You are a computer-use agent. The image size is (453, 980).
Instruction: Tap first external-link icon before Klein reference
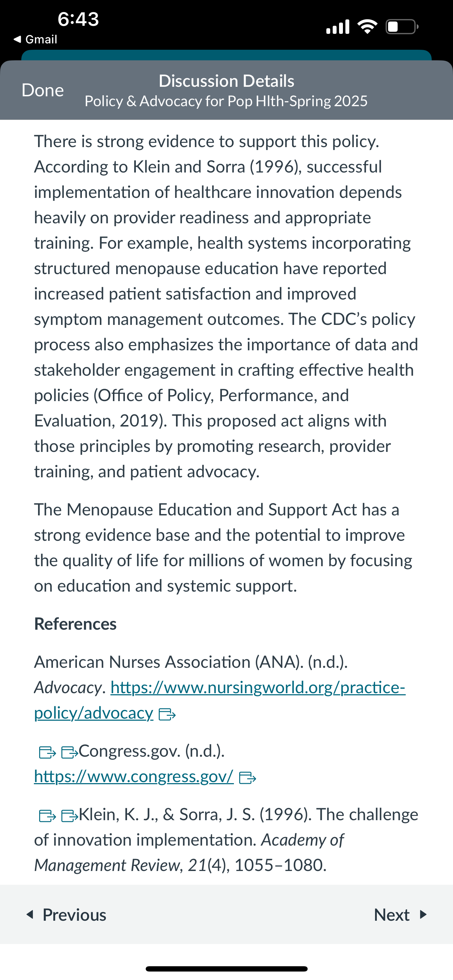48,816
